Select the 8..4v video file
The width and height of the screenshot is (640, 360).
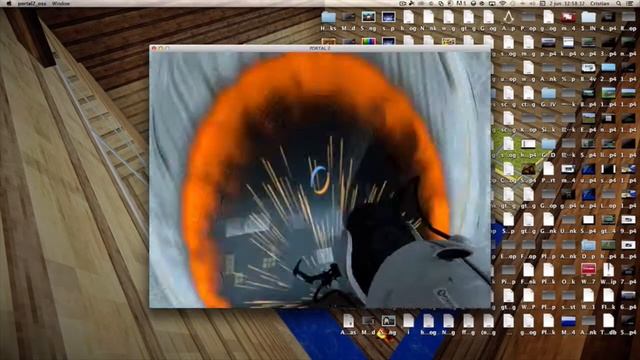[x=588, y=72]
